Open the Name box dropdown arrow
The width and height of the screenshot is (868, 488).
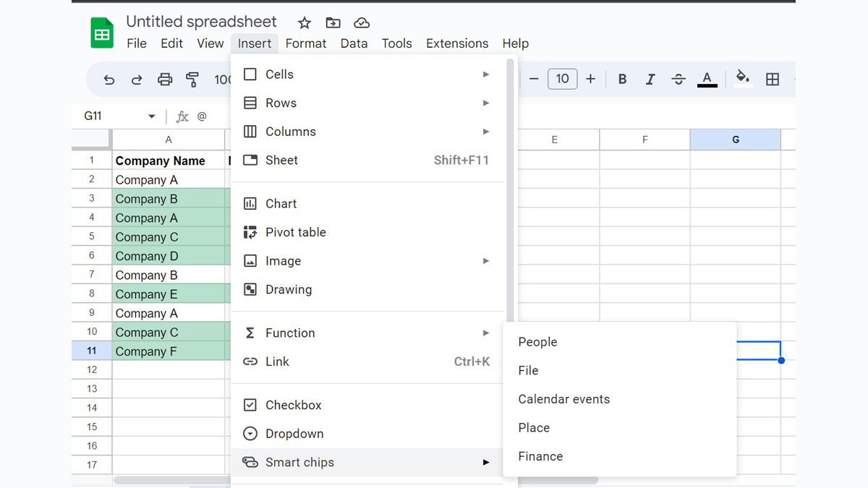152,116
